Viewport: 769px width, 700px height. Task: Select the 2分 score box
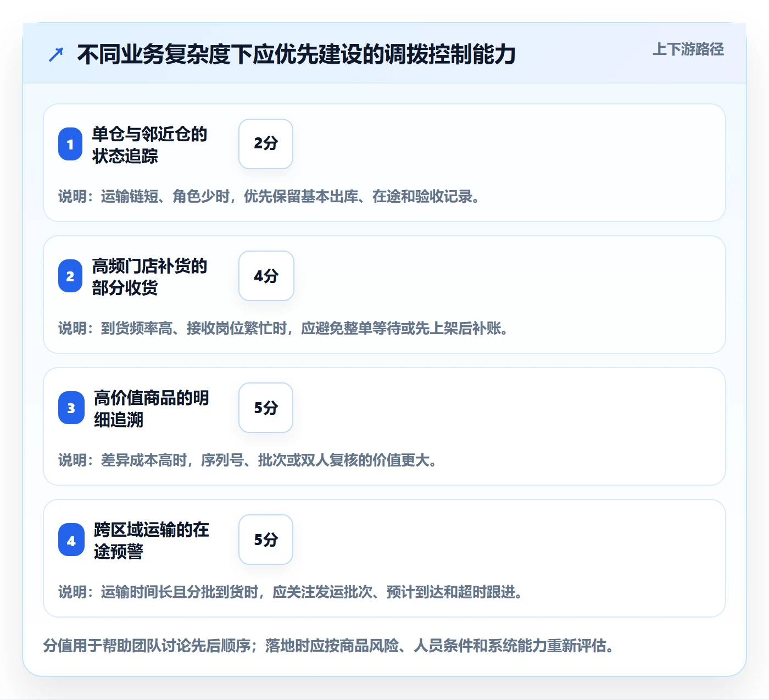point(266,144)
